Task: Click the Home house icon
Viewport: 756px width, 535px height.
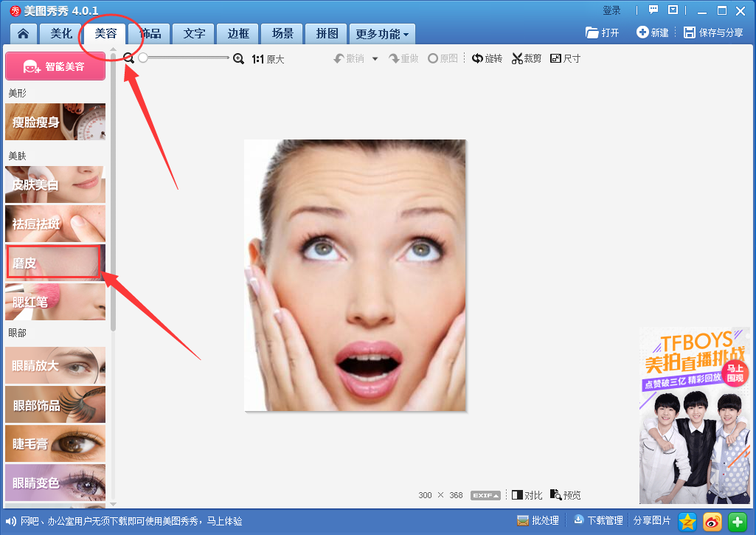Action: 22,33
